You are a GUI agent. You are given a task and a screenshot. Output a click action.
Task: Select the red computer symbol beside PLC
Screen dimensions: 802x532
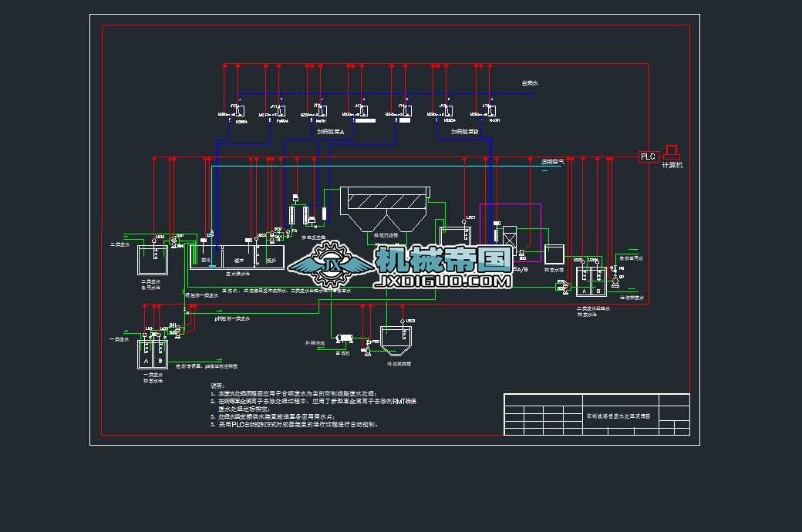672,153
